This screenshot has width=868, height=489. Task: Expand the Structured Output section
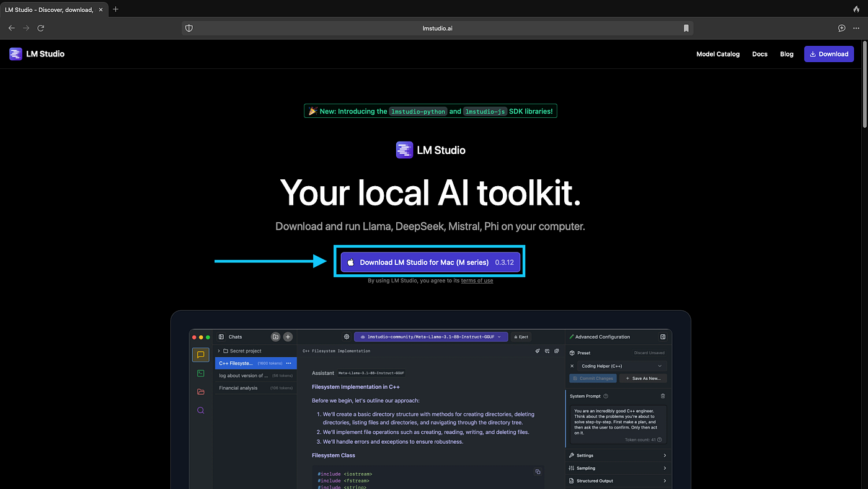tap(618, 481)
